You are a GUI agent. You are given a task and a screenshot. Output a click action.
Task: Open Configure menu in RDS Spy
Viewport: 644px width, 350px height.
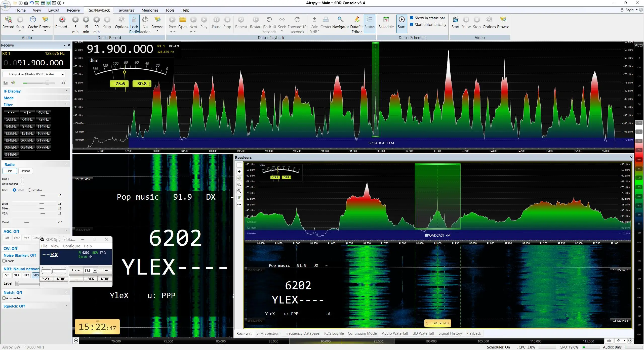(71, 246)
